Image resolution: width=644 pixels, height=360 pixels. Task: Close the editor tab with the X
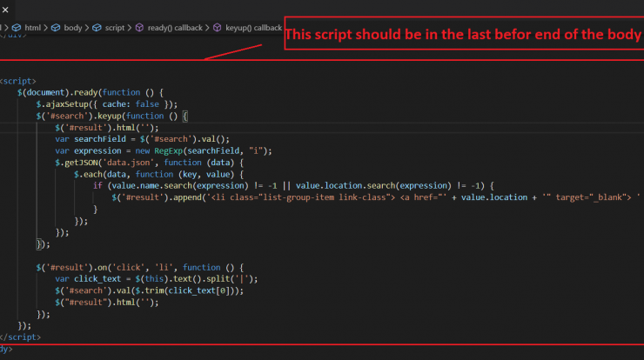5,10
